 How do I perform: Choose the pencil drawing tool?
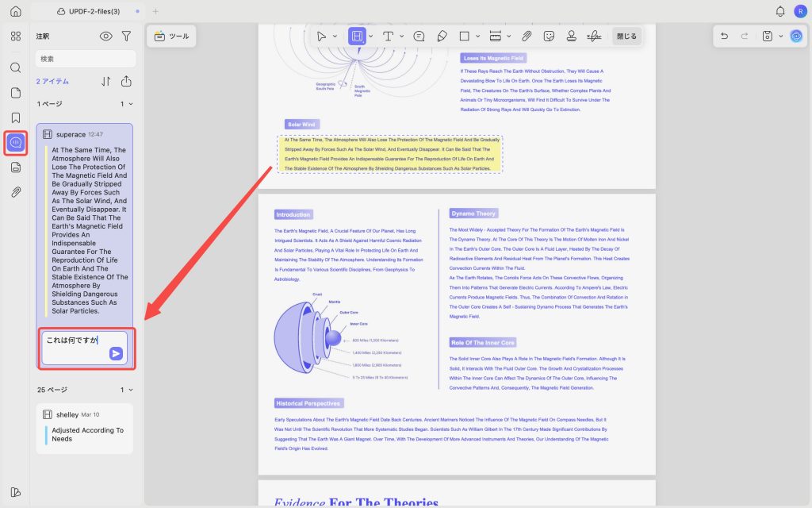pos(442,36)
